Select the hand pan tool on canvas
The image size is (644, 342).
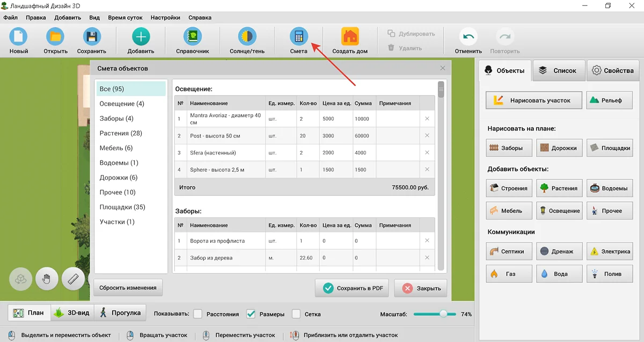pos(47,279)
